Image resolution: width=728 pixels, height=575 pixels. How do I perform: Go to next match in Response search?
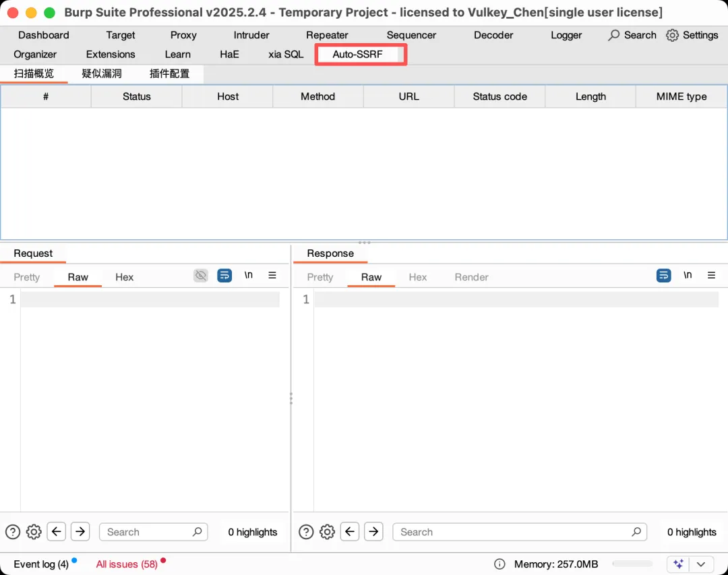click(x=373, y=531)
